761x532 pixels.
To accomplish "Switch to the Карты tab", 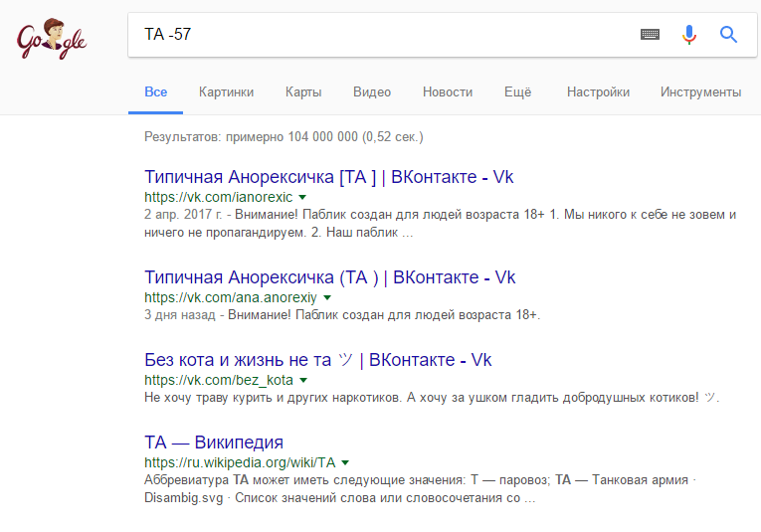I will (303, 92).
